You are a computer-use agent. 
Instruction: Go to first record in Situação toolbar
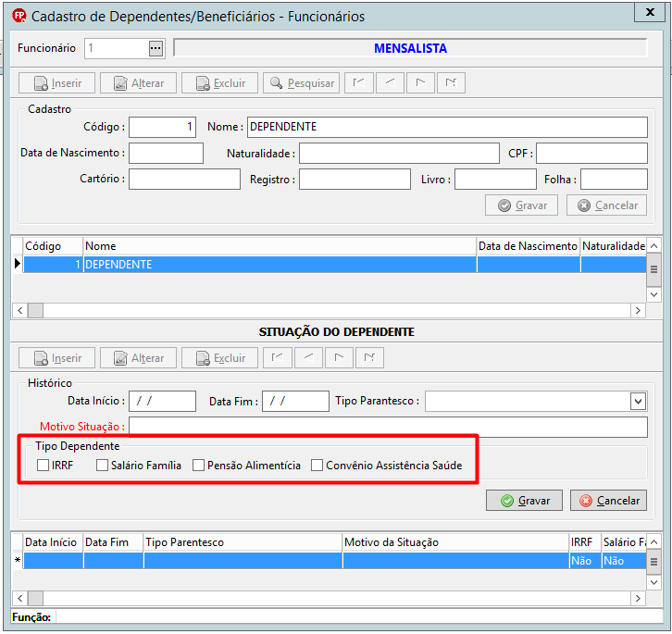278,357
